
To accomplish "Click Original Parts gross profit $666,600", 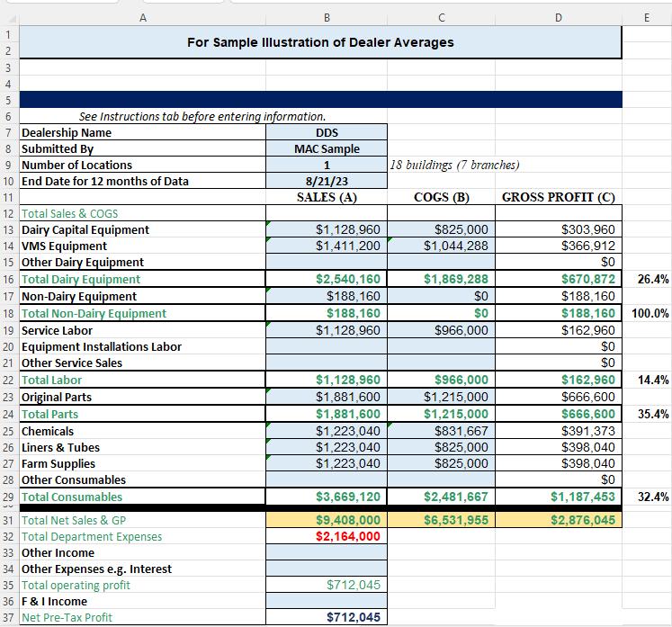I will coord(559,397).
